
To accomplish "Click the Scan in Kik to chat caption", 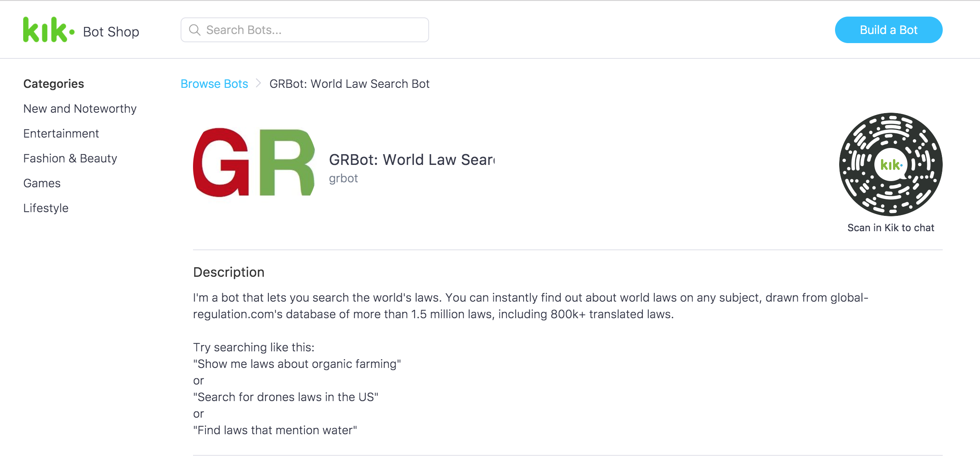I will pyautogui.click(x=891, y=227).
